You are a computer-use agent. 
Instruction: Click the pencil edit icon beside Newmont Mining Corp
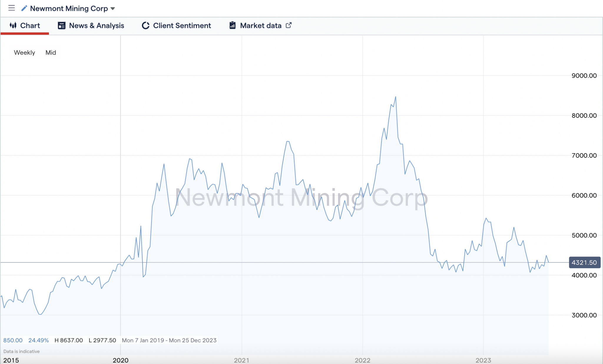(24, 8)
